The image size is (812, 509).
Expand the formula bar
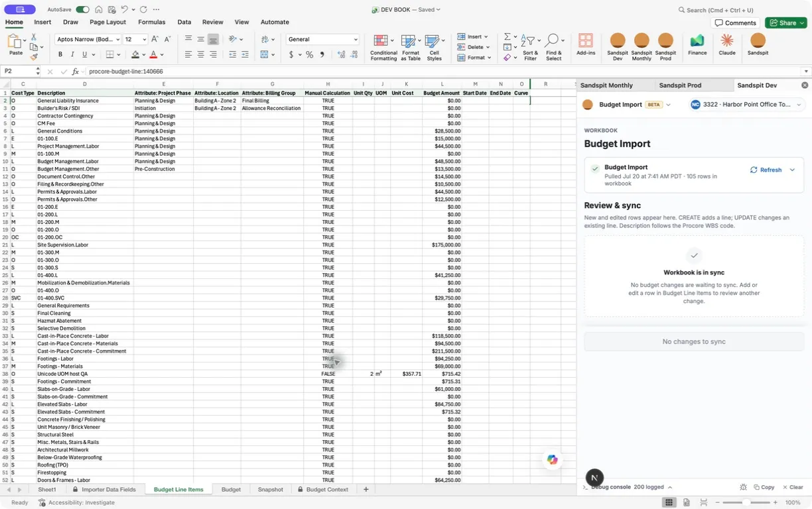[x=807, y=71]
